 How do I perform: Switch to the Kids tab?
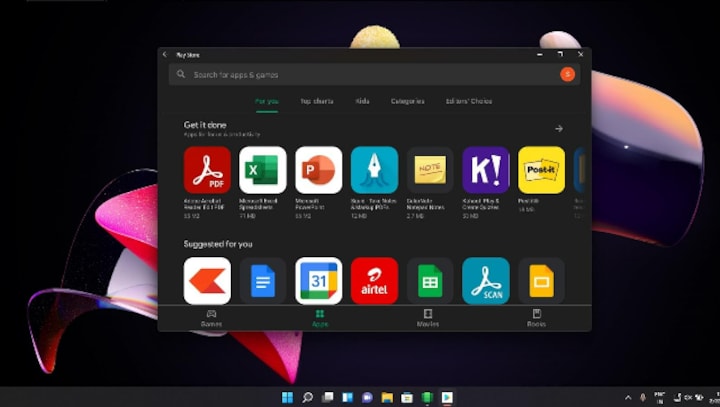click(362, 101)
